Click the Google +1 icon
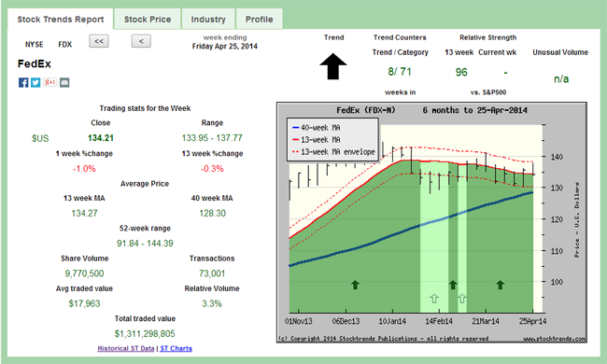This screenshot has width=607, height=364. [49, 82]
